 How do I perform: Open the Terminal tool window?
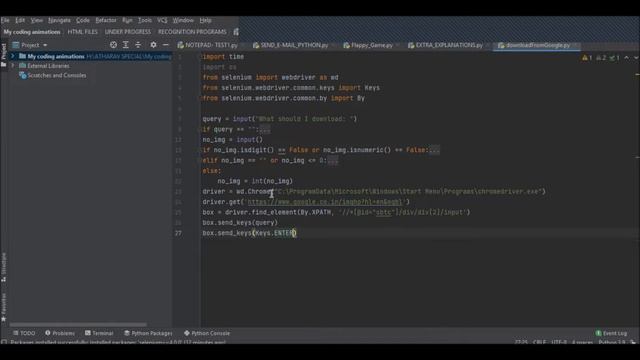pos(99,333)
